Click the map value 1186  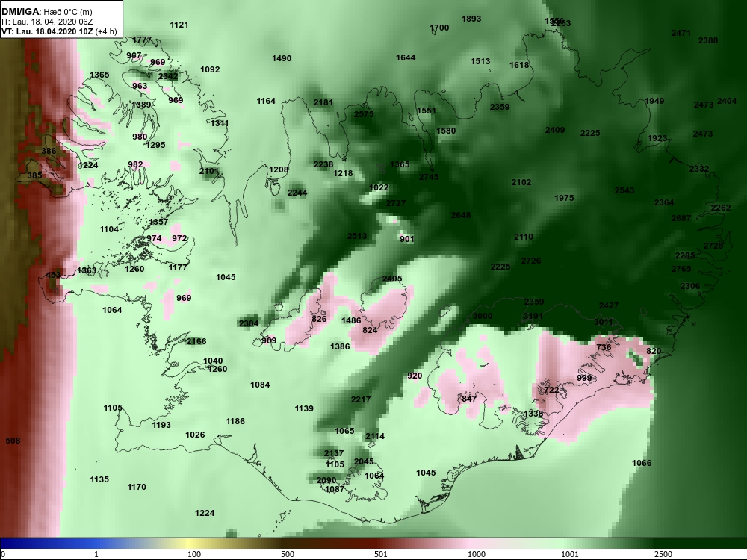235,421
